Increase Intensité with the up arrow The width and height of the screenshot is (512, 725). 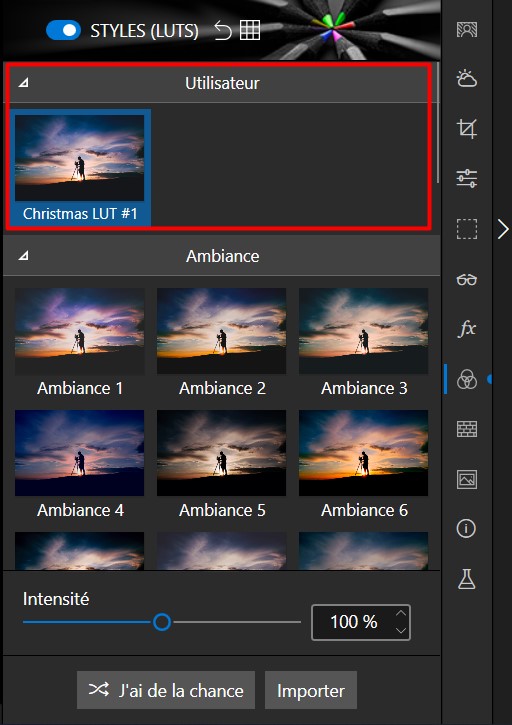pos(401,614)
